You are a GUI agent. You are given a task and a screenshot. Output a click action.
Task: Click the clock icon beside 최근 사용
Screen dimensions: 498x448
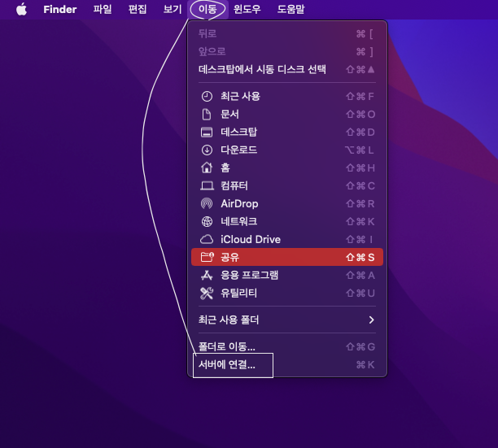(x=207, y=97)
